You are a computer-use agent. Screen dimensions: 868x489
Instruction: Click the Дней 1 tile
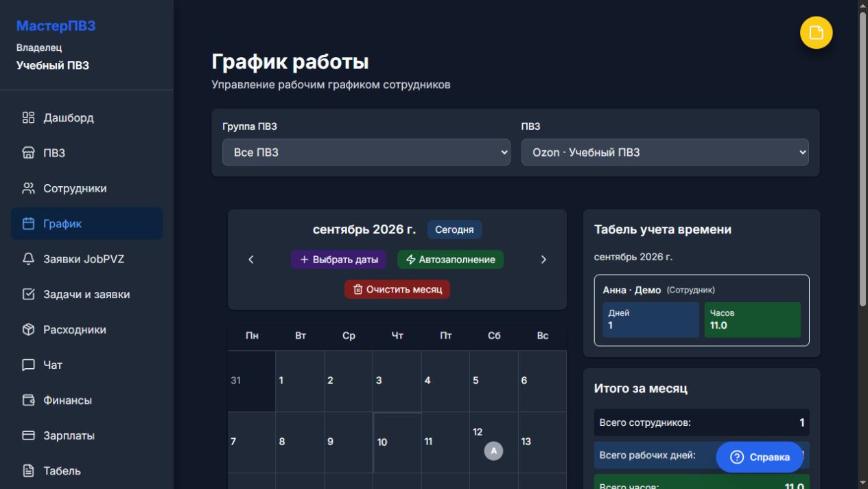(650, 320)
